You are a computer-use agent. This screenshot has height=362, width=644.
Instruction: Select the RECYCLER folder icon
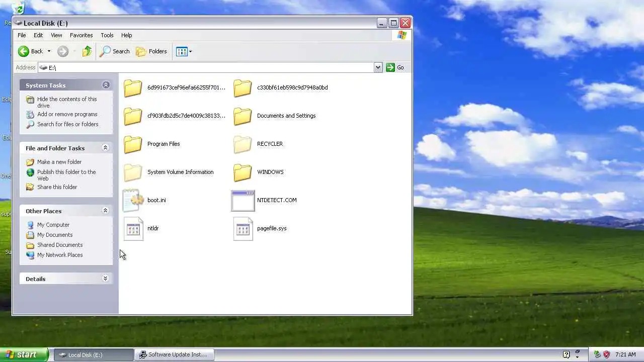(243, 144)
